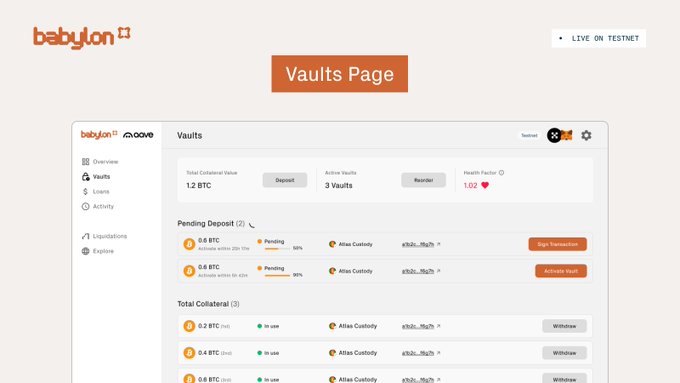Click "In use" status in 0.4 BTC row
680x383 pixels.
coord(271,353)
